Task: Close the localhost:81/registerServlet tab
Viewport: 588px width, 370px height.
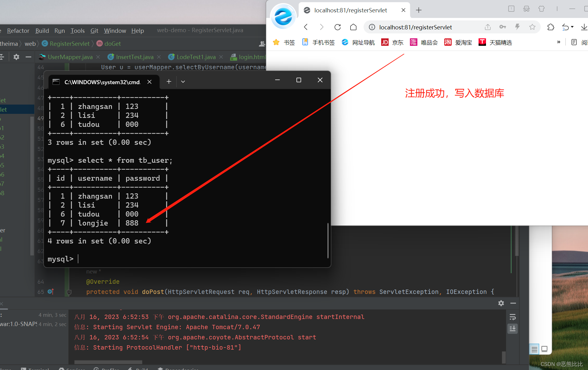Action: coord(403,10)
